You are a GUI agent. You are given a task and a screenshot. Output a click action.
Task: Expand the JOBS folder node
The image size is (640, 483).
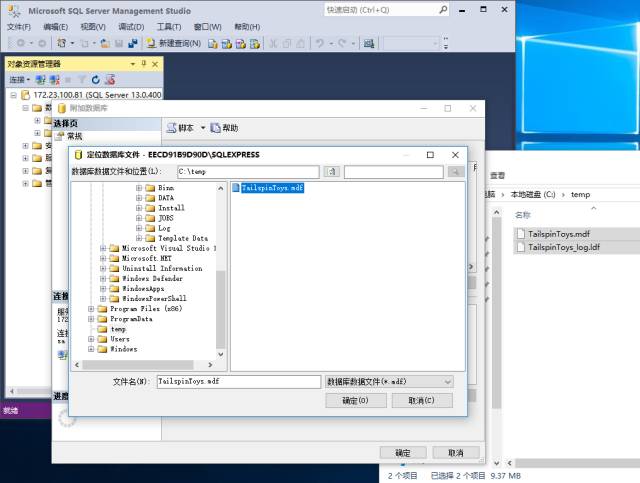click(139, 218)
